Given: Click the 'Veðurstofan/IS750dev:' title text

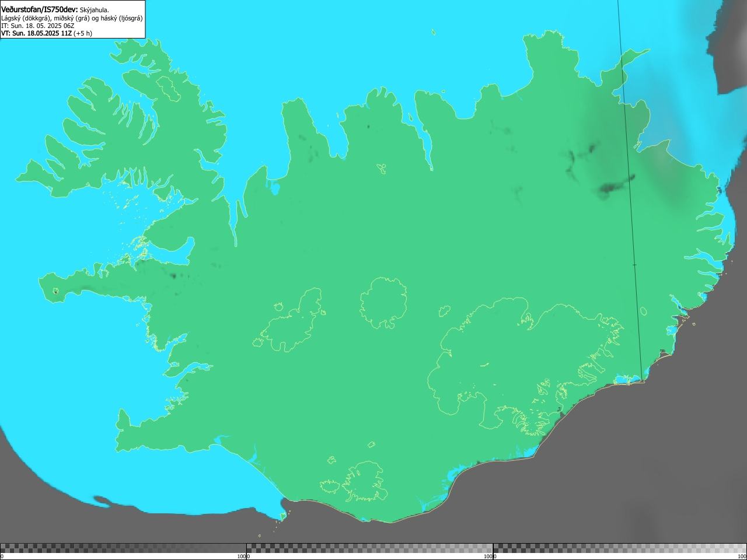Looking at the screenshot, I should tap(40, 10).
